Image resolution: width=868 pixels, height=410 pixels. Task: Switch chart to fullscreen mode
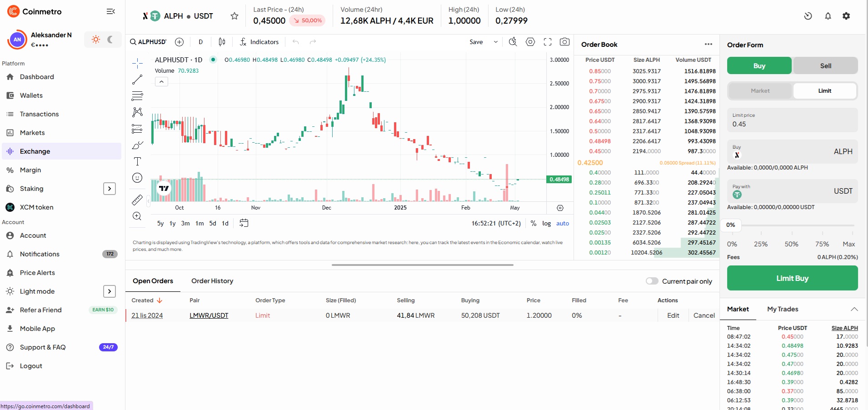click(548, 42)
